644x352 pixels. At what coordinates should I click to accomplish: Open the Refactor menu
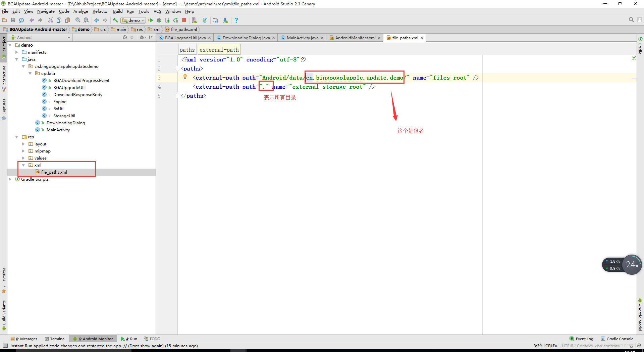(x=101, y=11)
